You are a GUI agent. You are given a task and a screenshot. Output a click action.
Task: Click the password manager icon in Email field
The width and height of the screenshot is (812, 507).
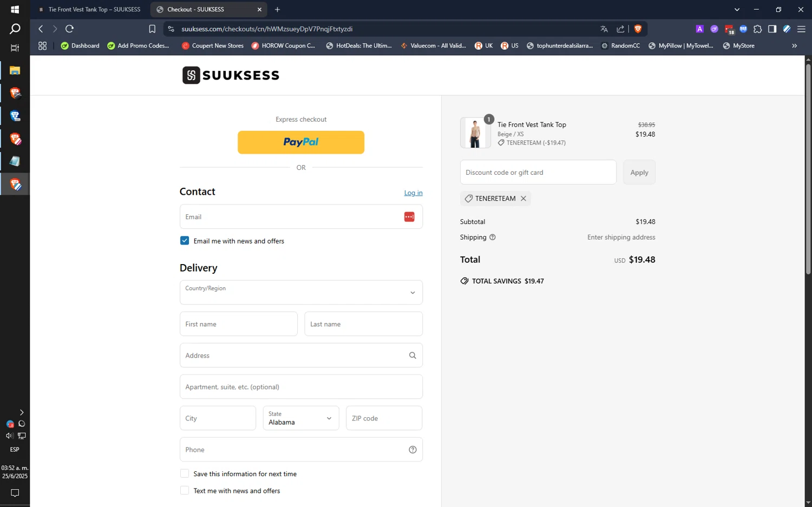click(409, 217)
